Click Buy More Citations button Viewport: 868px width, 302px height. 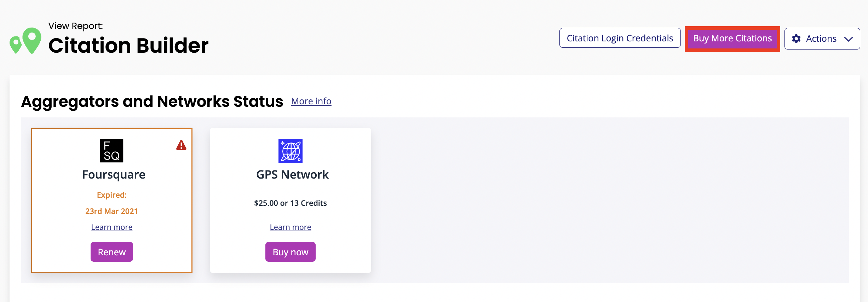[x=732, y=39]
